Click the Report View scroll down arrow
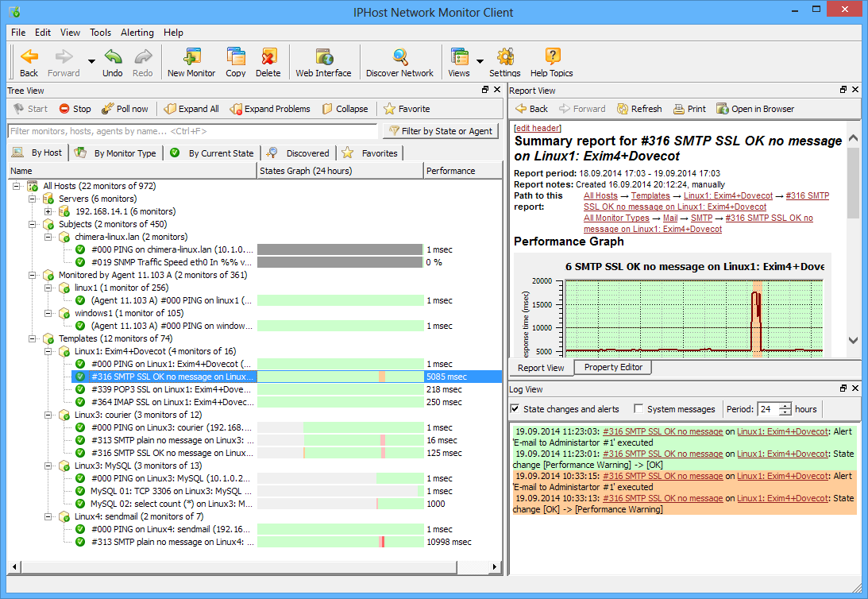The height and width of the screenshot is (599, 868). 853,340
